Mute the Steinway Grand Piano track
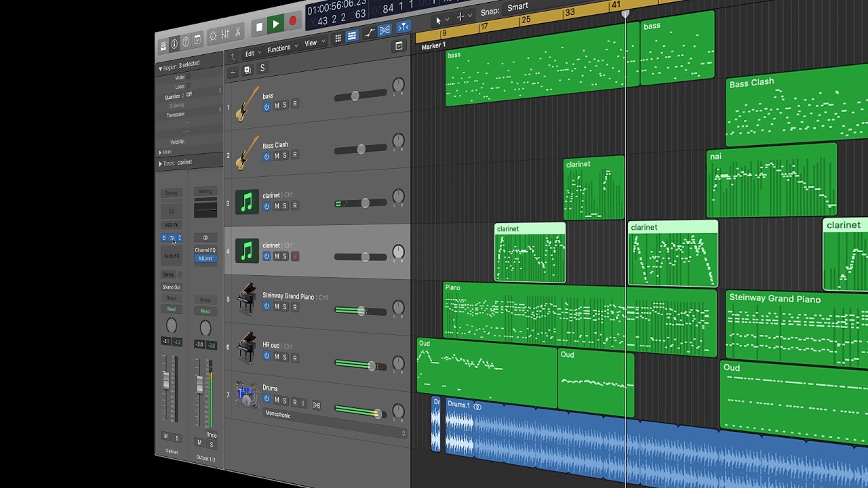The width and height of the screenshot is (868, 488). [277, 306]
